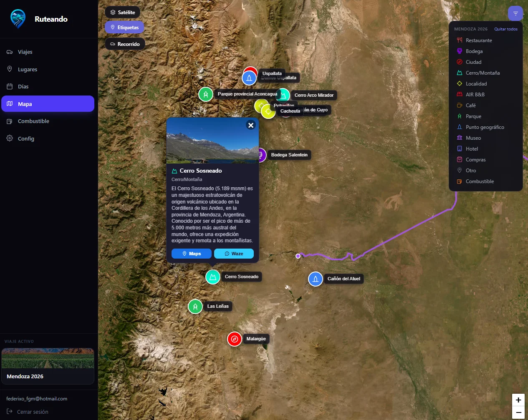This screenshot has width=528, height=420.
Task: Open the Cañón del Atuel marker
Action: pyautogui.click(x=316, y=279)
